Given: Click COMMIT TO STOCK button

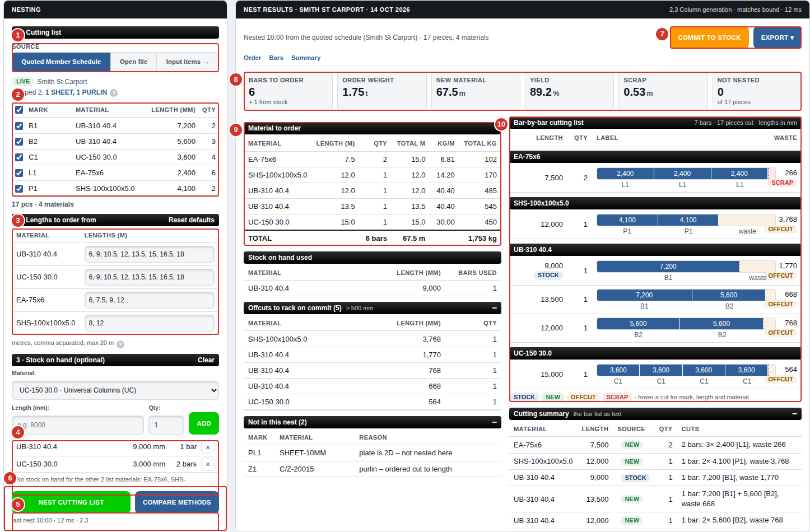Looking at the screenshot, I should click(709, 38).
